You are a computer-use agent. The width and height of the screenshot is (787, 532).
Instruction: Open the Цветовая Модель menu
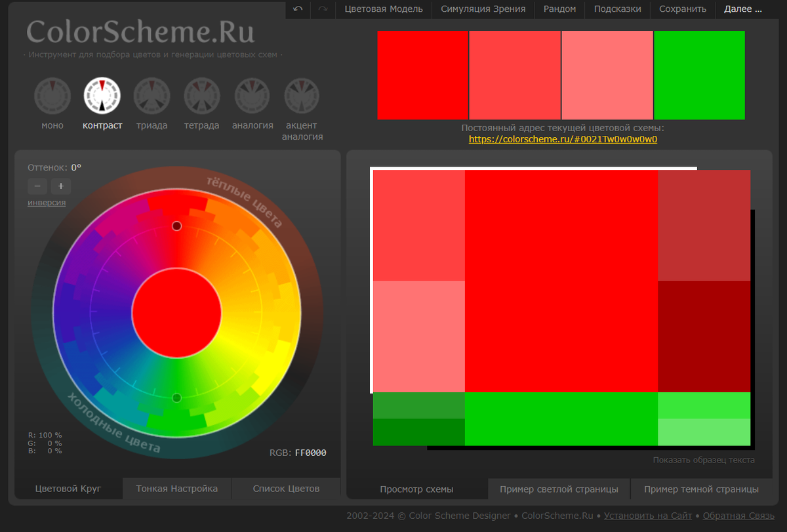384,9
